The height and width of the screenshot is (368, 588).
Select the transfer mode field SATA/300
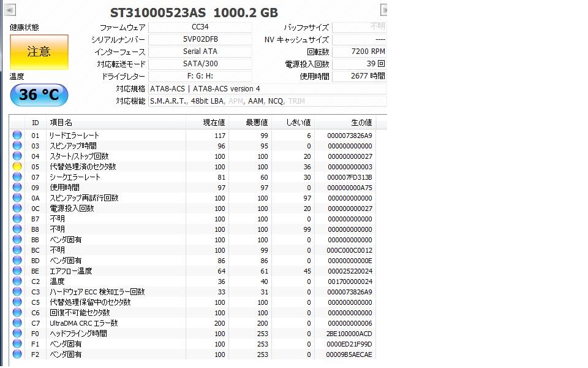coord(200,64)
